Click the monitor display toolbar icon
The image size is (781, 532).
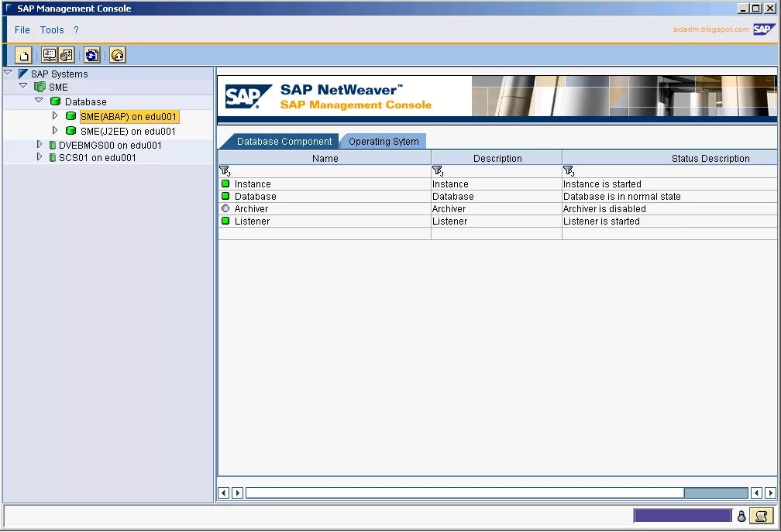tap(50, 55)
